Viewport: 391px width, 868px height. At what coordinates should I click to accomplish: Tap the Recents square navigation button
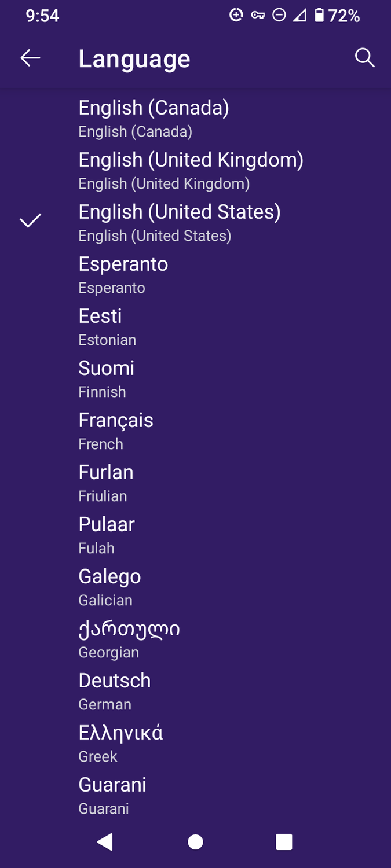[x=283, y=842]
